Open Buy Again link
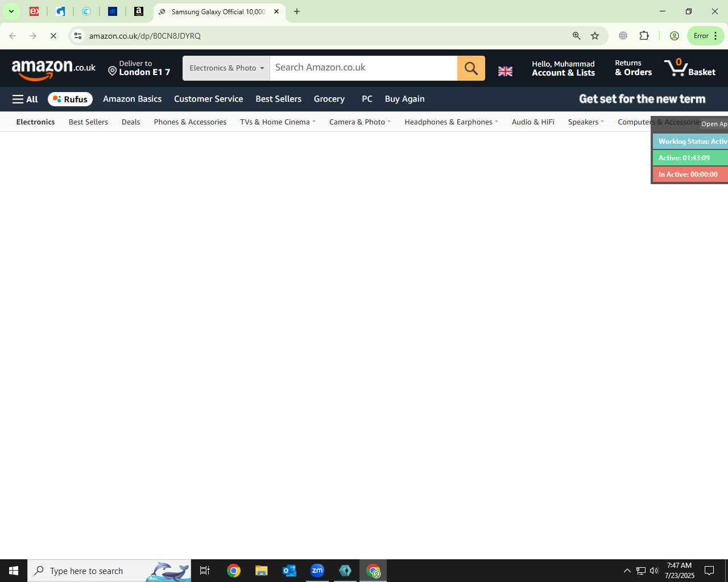 coord(404,99)
